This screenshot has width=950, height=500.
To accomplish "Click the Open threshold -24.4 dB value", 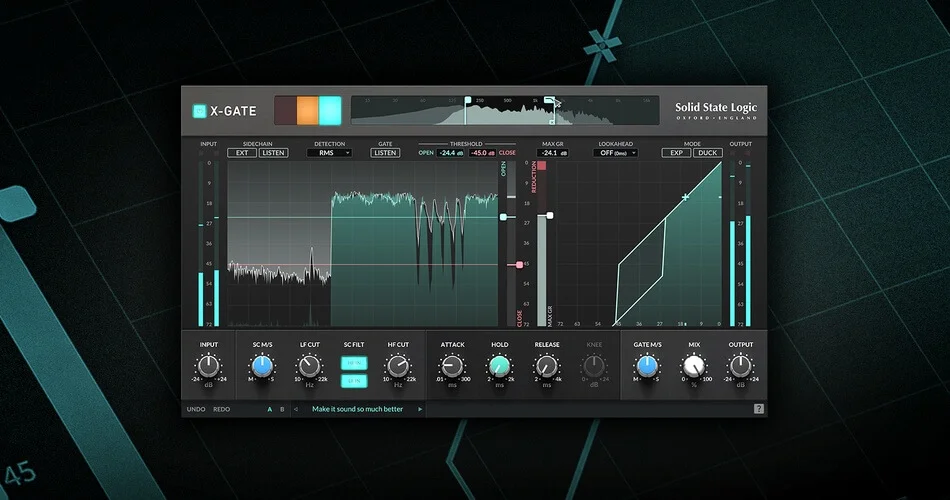I will tap(451, 153).
